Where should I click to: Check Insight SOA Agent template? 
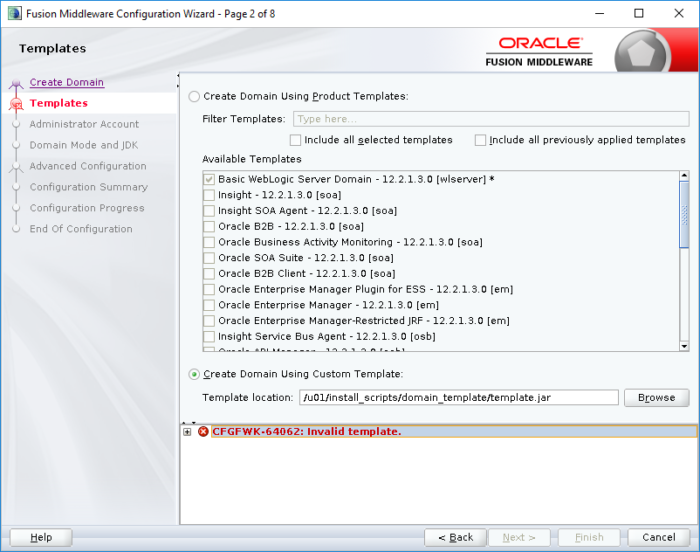pyautogui.click(x=208, y=211)
